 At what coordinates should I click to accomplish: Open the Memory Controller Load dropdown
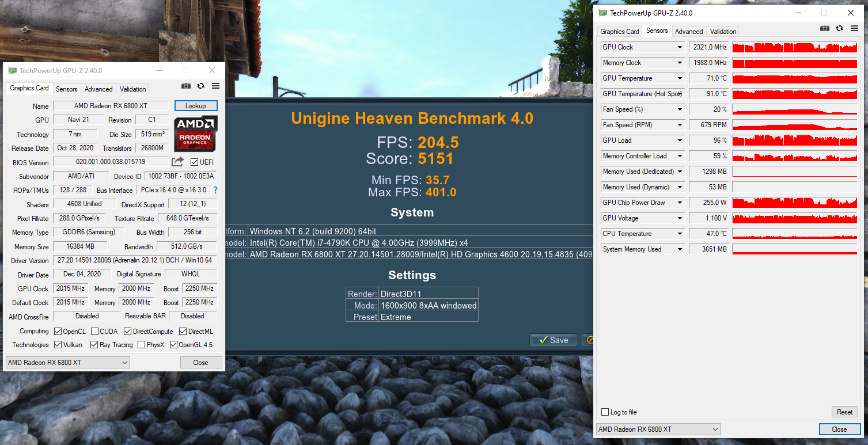pyautogui.click(x=680, y=156)
